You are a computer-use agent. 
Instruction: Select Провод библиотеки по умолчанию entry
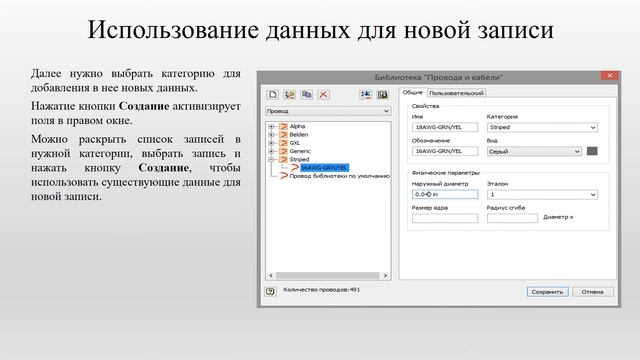[340, 176]
